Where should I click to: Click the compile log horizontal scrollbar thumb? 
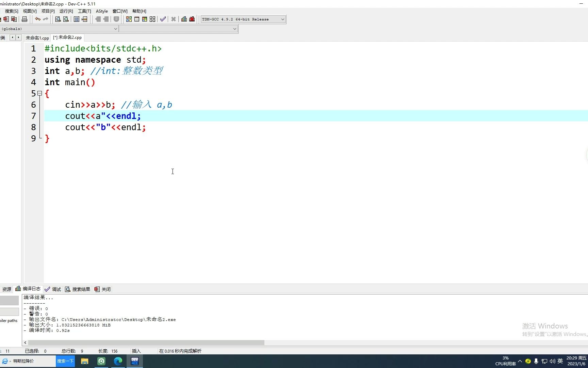point(146,342)
